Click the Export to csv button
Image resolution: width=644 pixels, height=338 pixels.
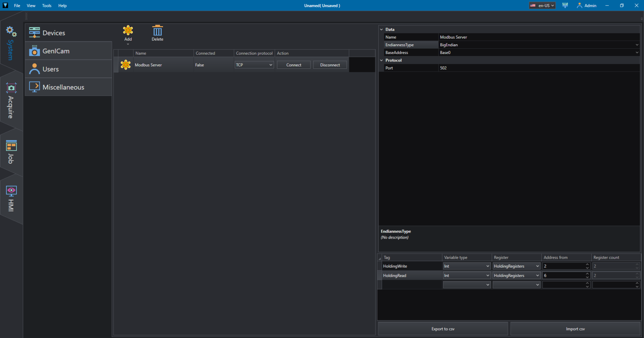(443, 329)
